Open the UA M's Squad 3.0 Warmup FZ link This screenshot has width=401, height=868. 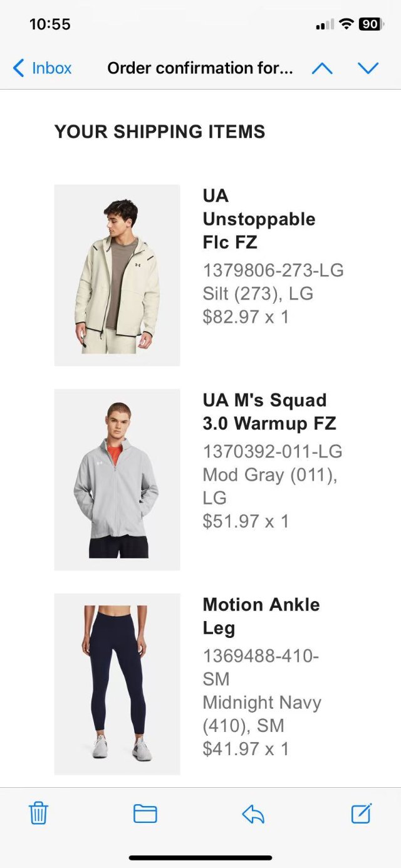click(269, 411)
